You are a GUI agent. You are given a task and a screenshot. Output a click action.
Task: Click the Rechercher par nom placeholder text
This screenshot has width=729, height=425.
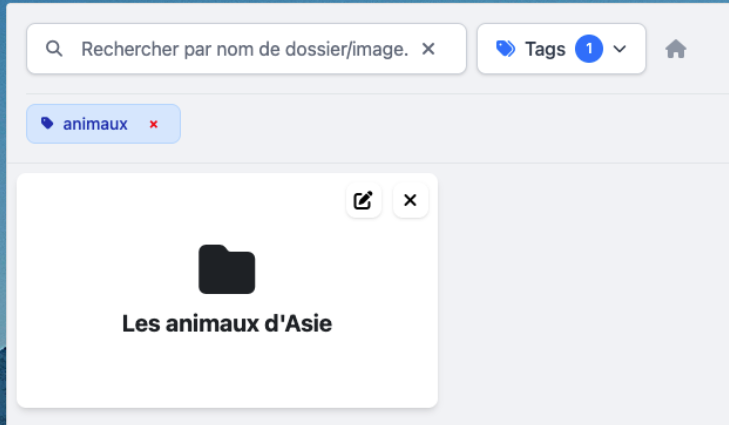(x=200, y=49)
